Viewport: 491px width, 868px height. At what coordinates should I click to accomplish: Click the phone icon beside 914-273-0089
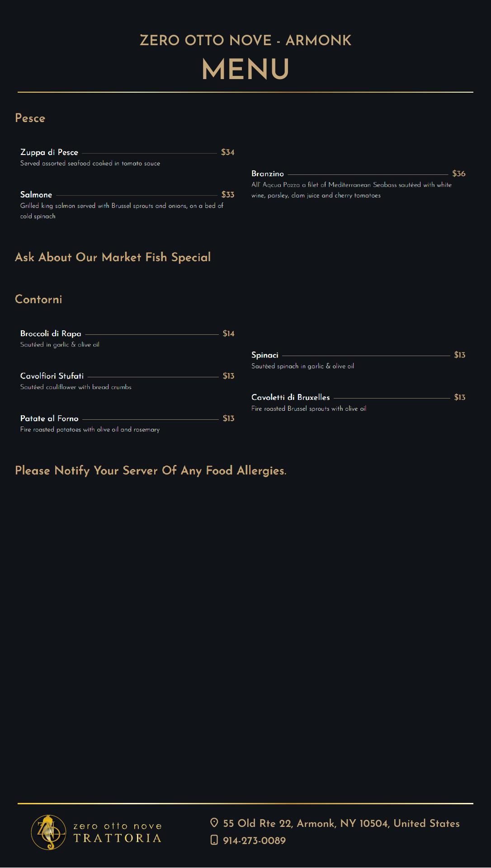tap(214, 840)
